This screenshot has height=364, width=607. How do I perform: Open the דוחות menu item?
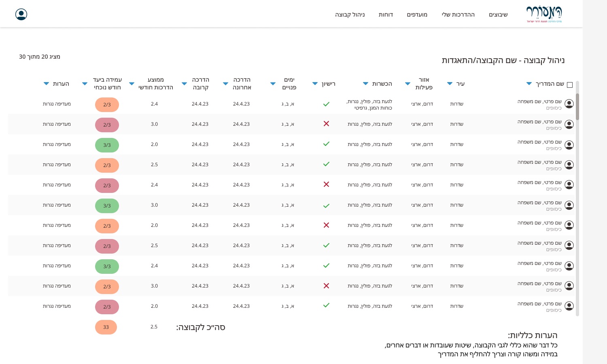(x=386, y=15)
